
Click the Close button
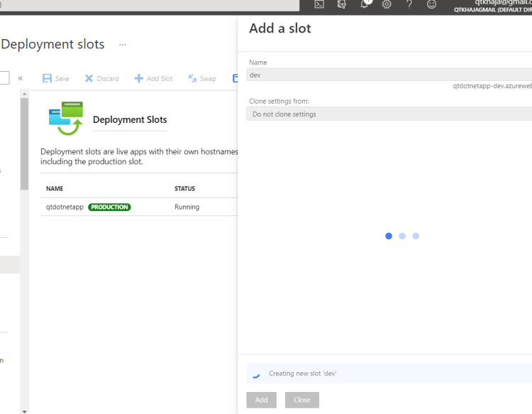302,400
